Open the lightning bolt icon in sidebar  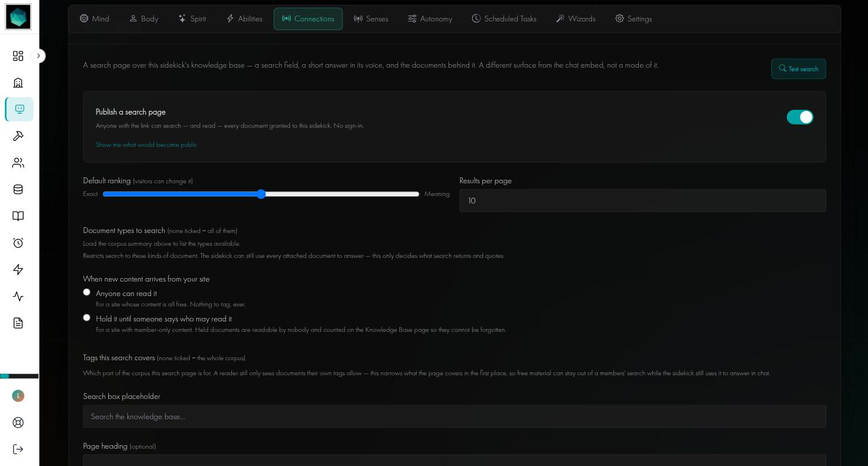tap(18, 269)
